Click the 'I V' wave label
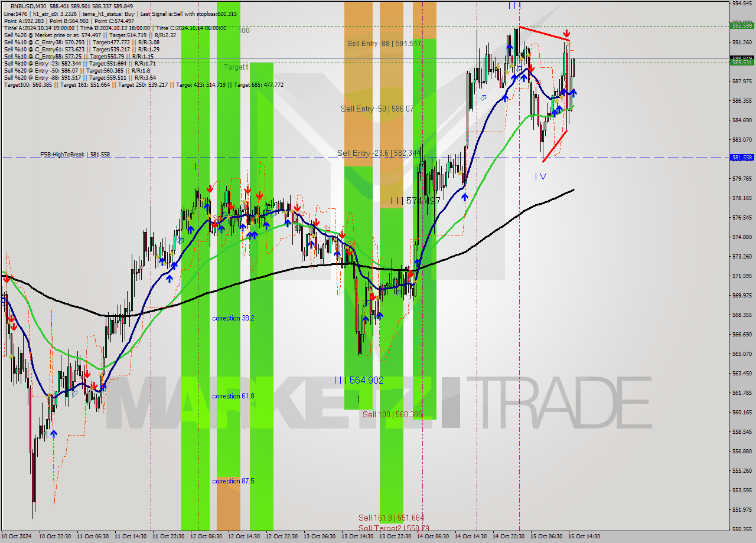The width and height of the screenshot is (756, 543). point(540,176)
